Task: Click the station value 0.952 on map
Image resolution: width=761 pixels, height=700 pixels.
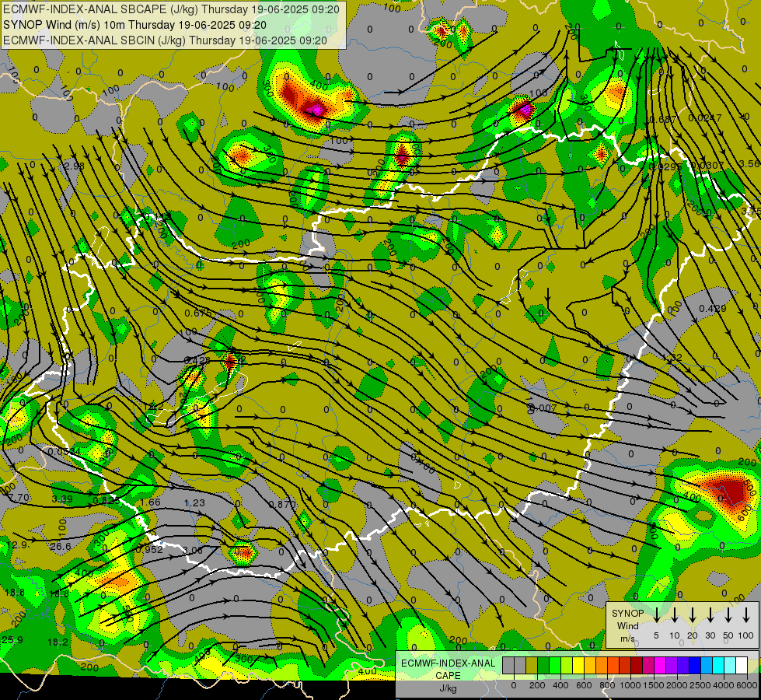Action: pyautogui.click(x=149, y=549)
